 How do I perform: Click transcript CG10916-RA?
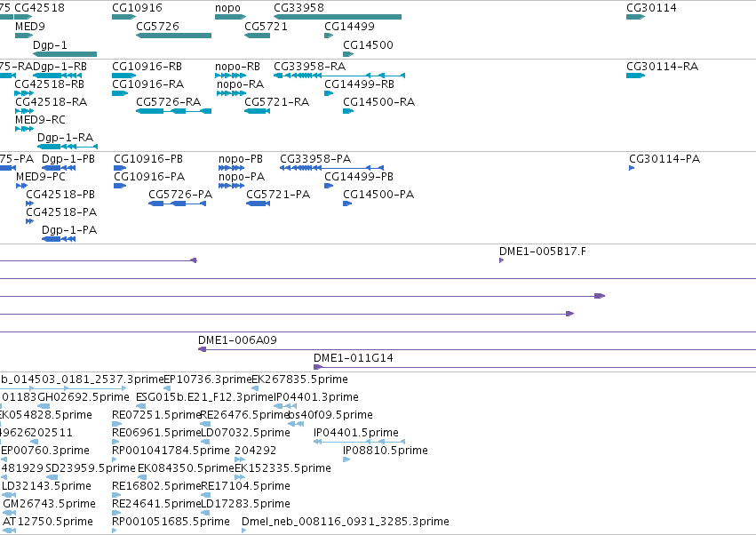click(x=120, y=93)
